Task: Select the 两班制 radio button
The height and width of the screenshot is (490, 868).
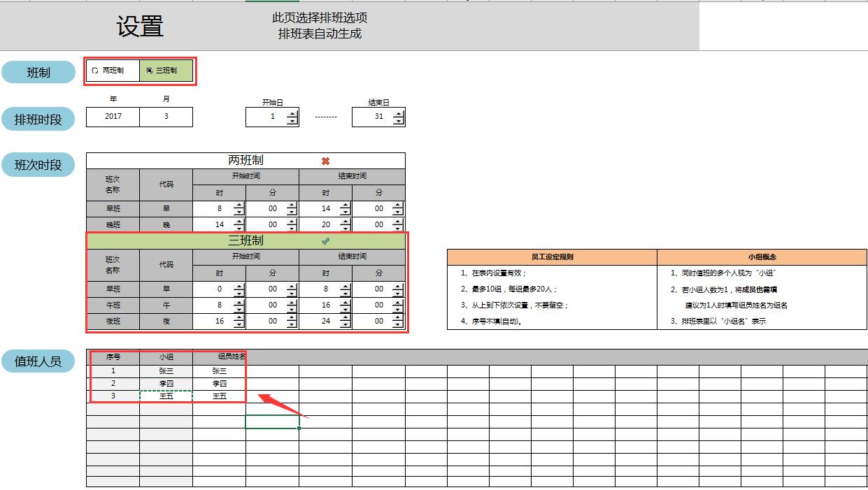Action: pos(94,71)
